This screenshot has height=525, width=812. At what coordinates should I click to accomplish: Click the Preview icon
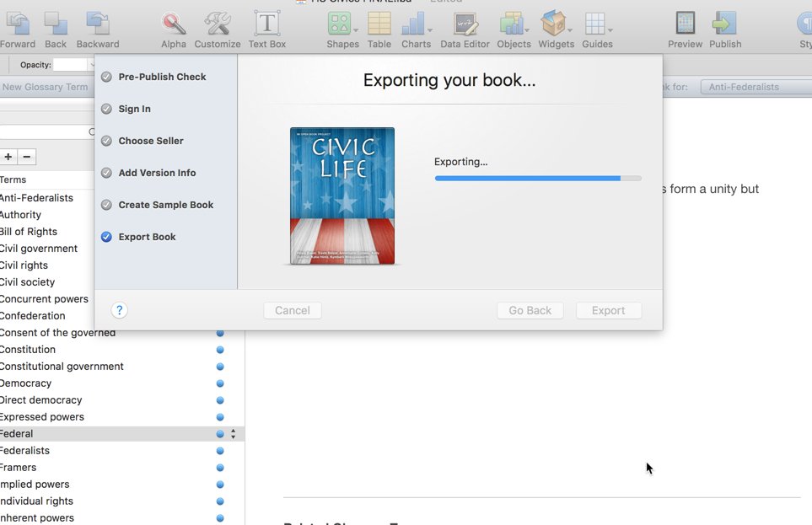coord(685,24)
